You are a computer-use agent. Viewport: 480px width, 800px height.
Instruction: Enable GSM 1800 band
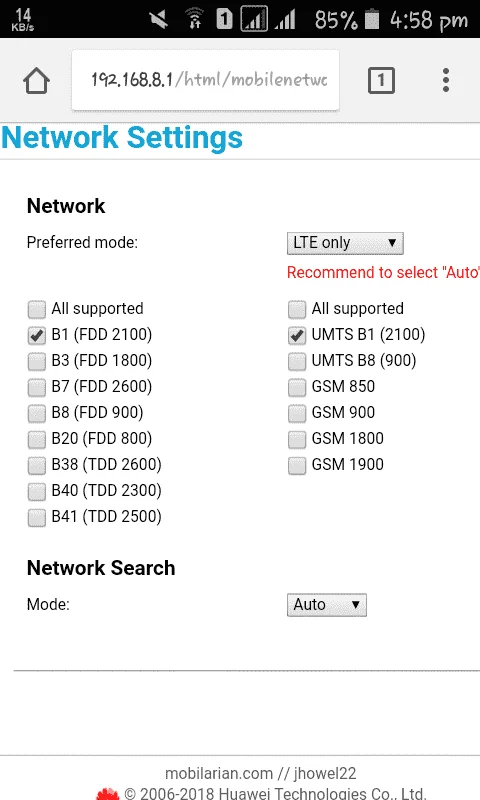point(297,439)
